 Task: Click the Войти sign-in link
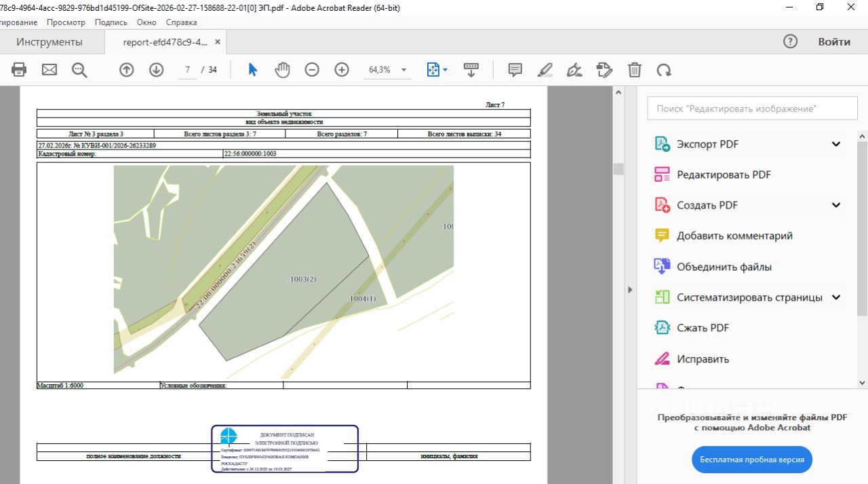pos(833,42)
